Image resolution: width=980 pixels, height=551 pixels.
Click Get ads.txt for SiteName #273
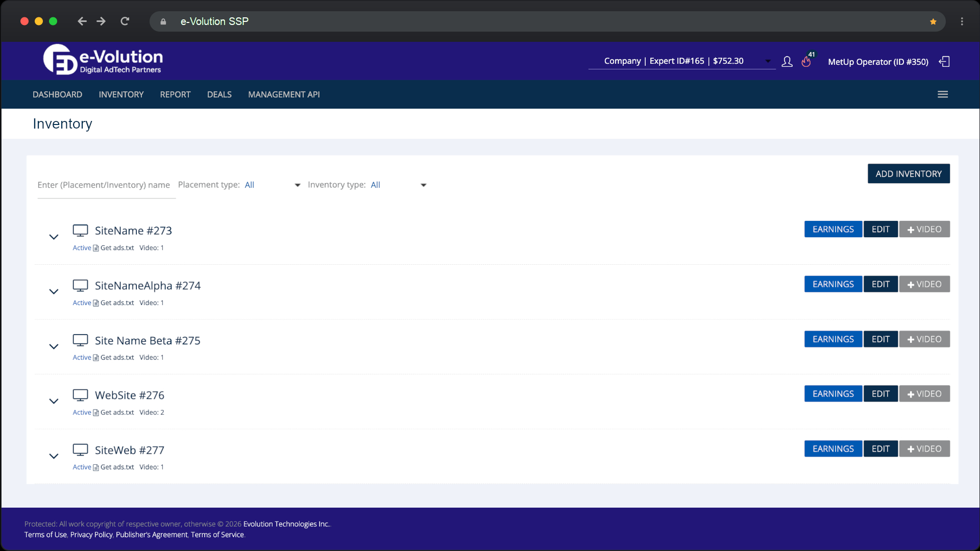(x=117, y=248)
